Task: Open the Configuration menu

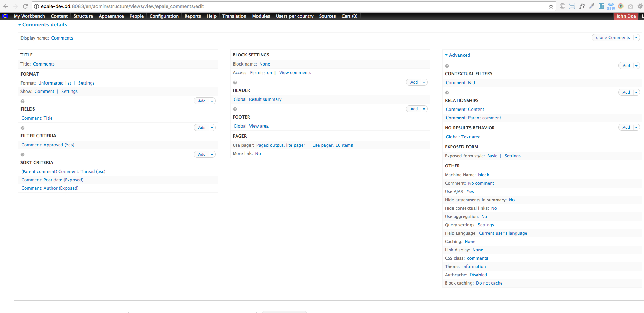Action: 164,16
